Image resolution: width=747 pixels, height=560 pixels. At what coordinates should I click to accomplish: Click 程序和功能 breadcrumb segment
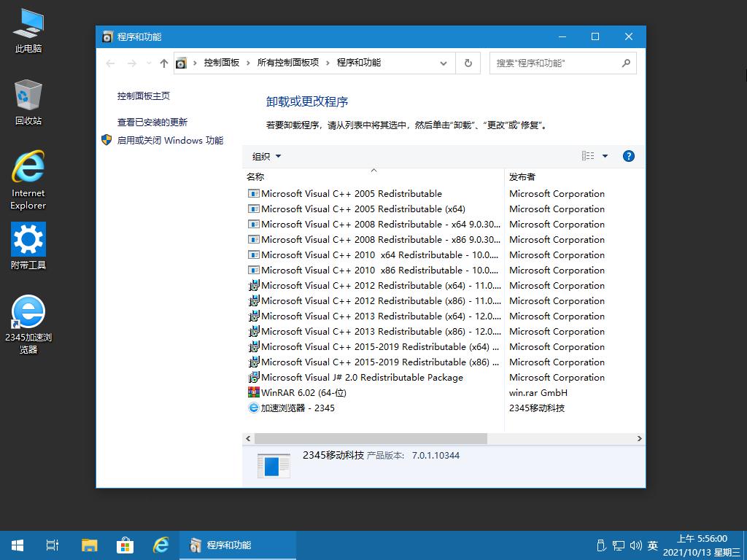[x=359, y=63]
